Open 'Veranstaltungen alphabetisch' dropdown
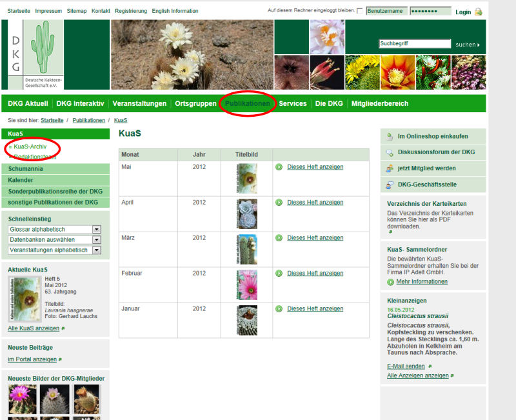 pos(97,250)
